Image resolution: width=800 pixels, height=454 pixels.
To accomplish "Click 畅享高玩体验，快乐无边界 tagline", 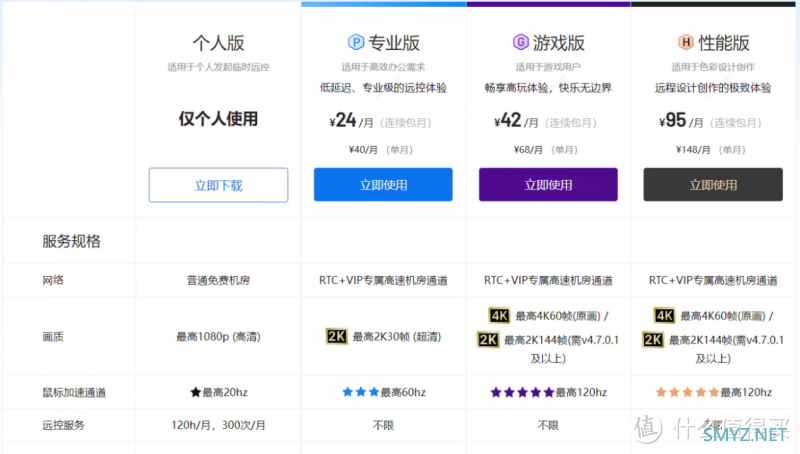I will [x=548, y=88].
